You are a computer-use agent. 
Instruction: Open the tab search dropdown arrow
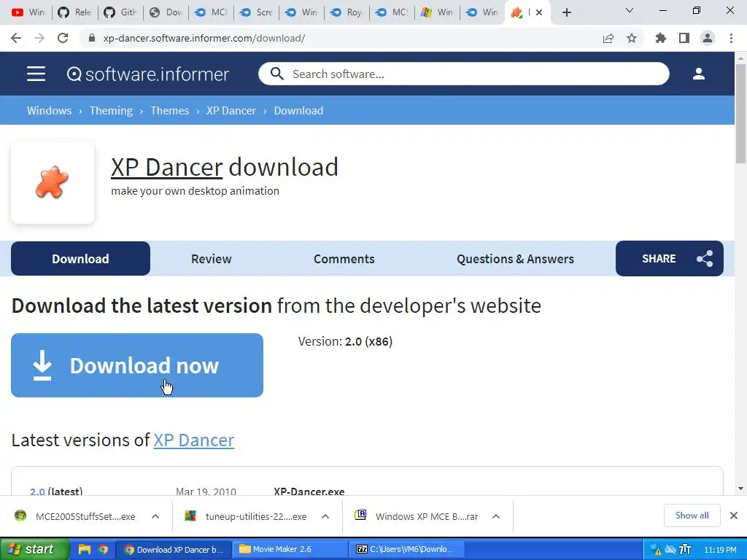(x=630, y=10)
